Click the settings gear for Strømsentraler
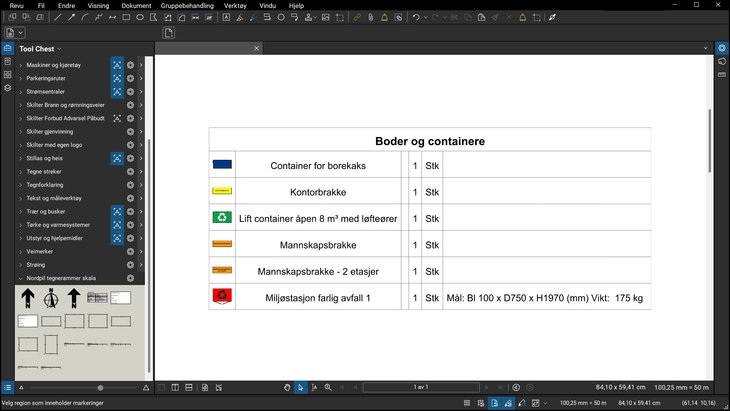The height and width of the screenshot is (411, 730). (130, 91)
